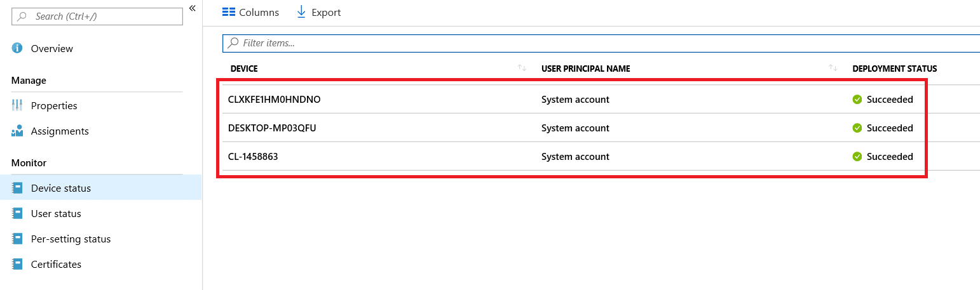Open the Columns chooser
980x290 pixels.
(250, 12)
